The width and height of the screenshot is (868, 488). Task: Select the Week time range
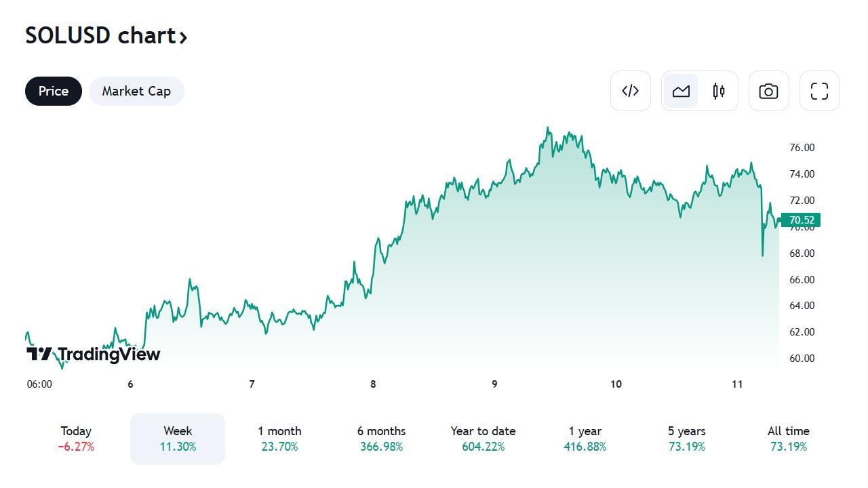coord(178,439)
